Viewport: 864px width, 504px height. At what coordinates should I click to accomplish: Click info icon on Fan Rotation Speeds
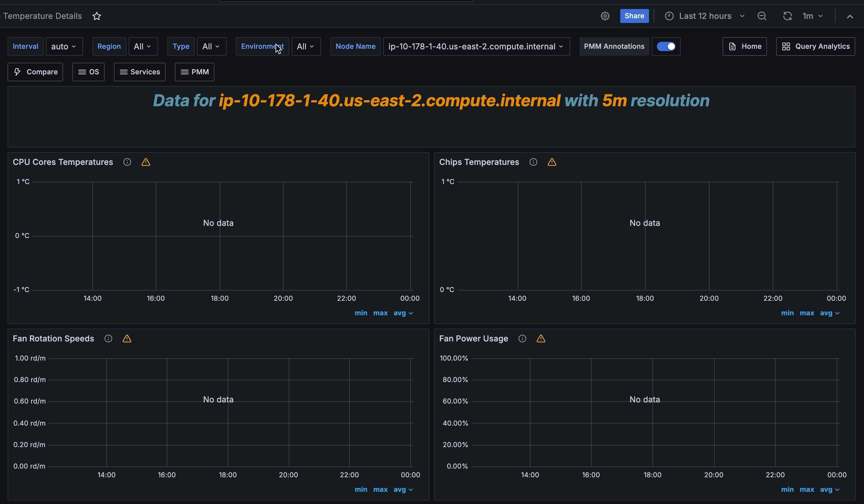pyautogui.click(x=108, y=339)
